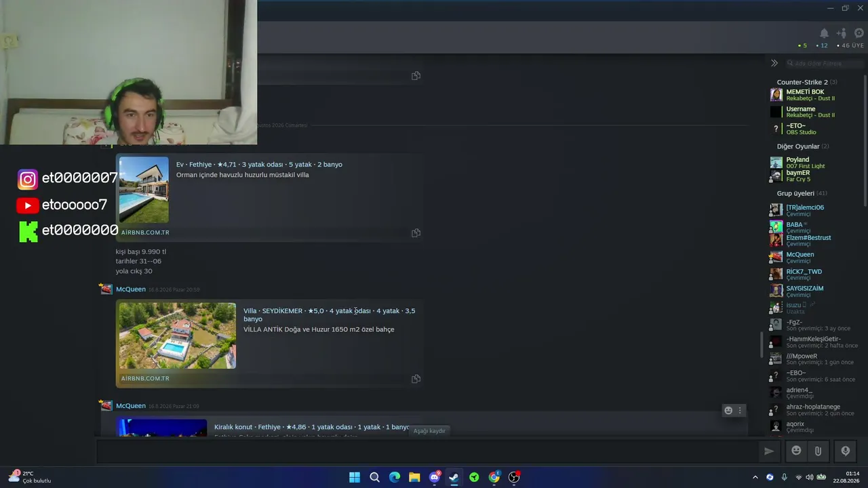Send the chat message with arrow button
Viewport: 868px width, 488px height.
(769, 451)
